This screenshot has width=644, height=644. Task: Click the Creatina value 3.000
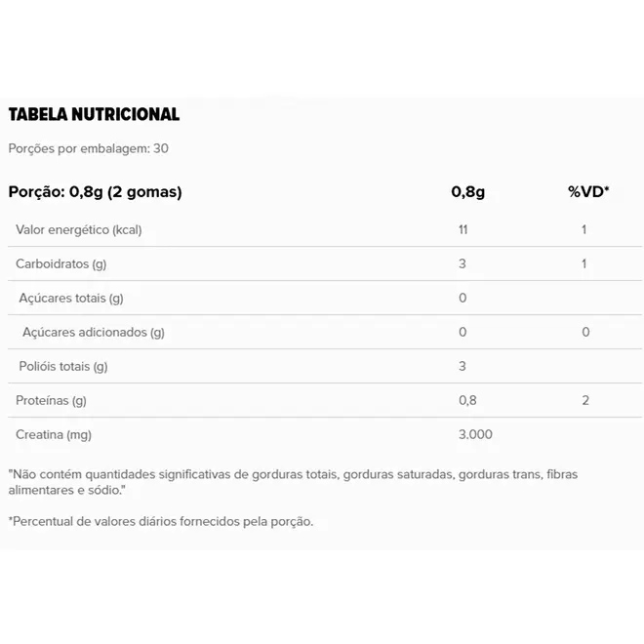point(475,434)
